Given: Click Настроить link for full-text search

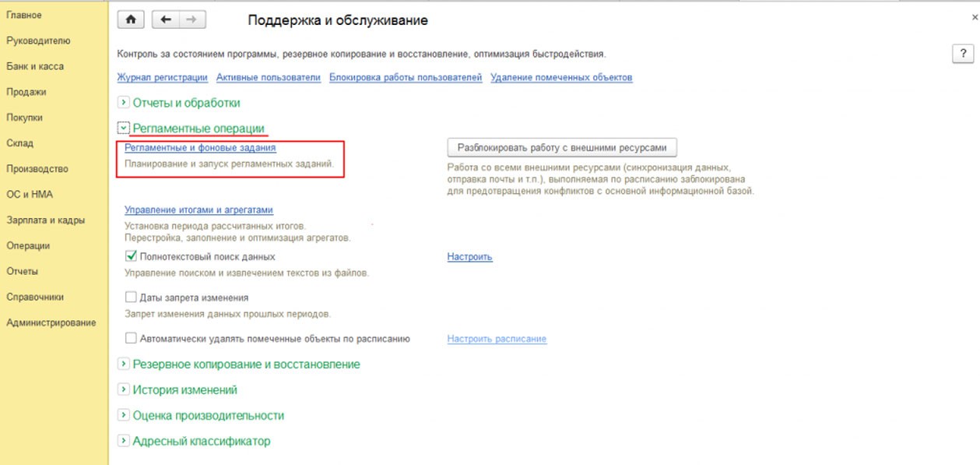Looking at the screenshot, I should click(469, 256).
